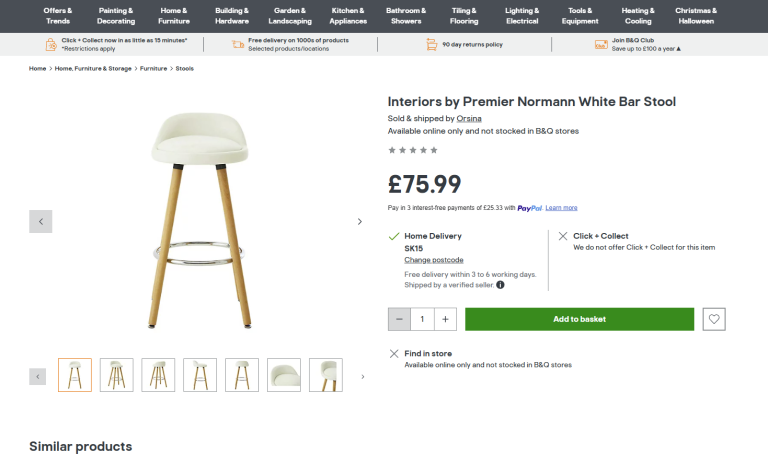Screen dimensions: 768x466
Task: Click the quantity input field
Action: click(x=422, y=319)
